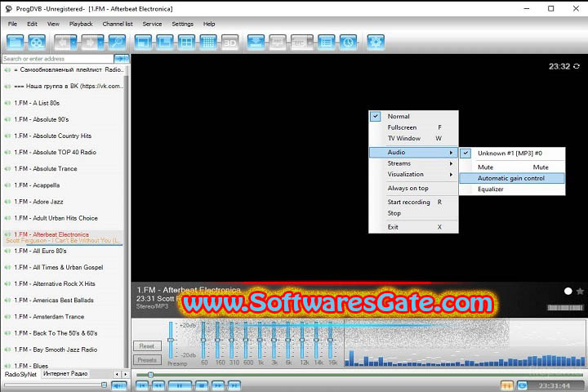Image resolution: width=588 pixels, height=392 pixels.
Task: Click the speaker mute button under channel list
Action: point(119,385)
